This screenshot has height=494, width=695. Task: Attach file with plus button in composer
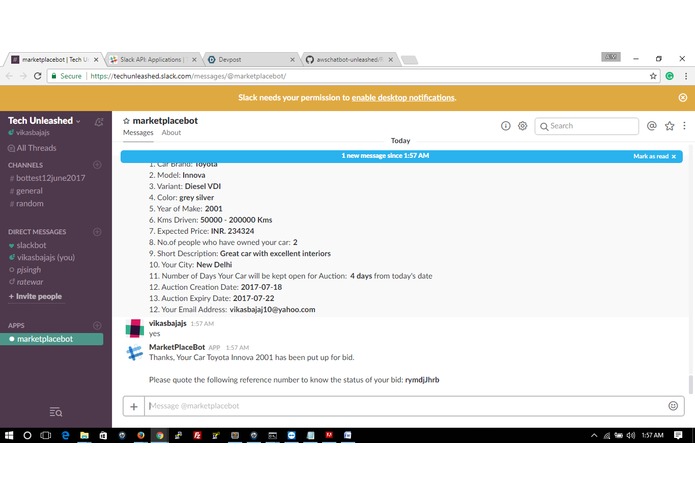coord(134,406)
